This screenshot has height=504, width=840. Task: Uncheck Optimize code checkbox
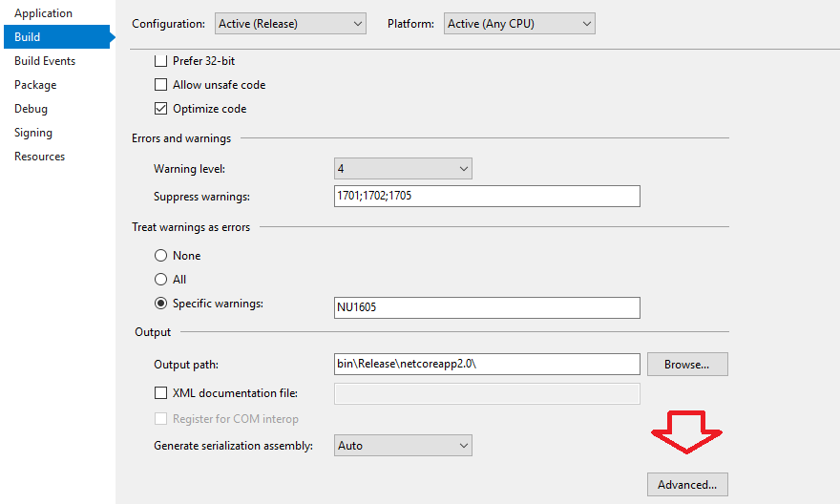click(x=160, y=109)
